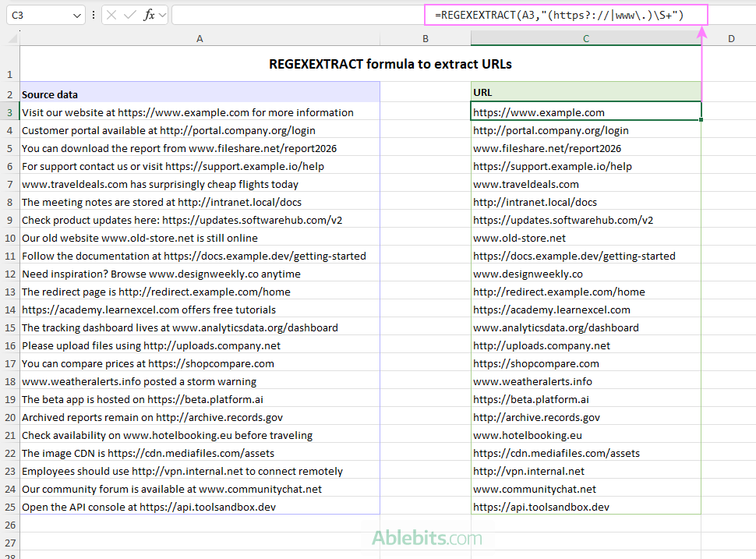Select cell 'You can download the report from www.fileshare.net/report2026'
The height and width of the screenshot is (559, 756).
pos(200,149)
